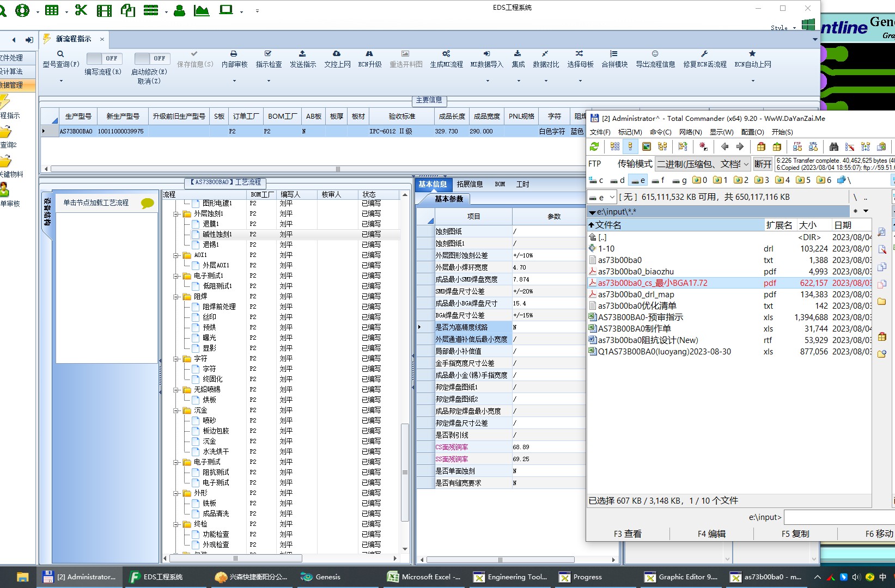Collapse the 沉金 folder node
The width and height of the screenshot is (895, 588).
pos(176,411)
